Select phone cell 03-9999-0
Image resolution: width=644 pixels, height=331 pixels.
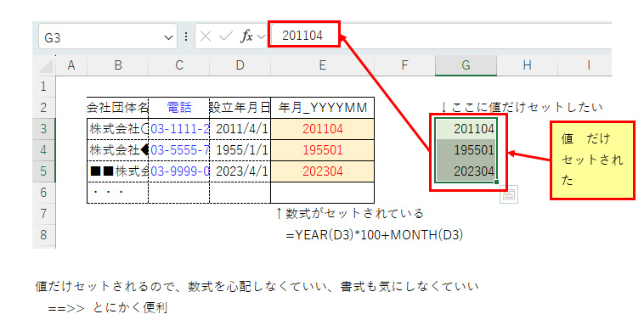tap(179, 171)
